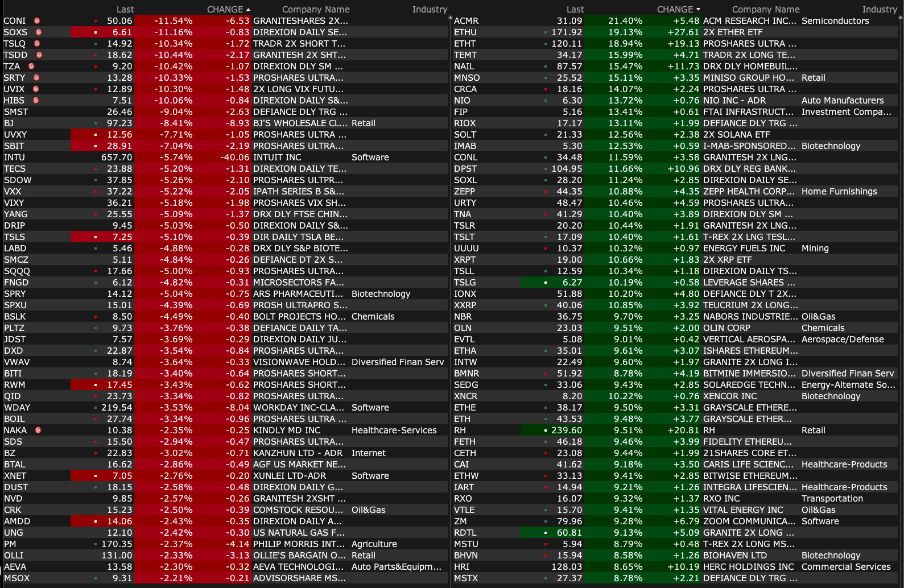Click the SX icon next to NAKA
904x588 pixels.
[x=38, y=430]
